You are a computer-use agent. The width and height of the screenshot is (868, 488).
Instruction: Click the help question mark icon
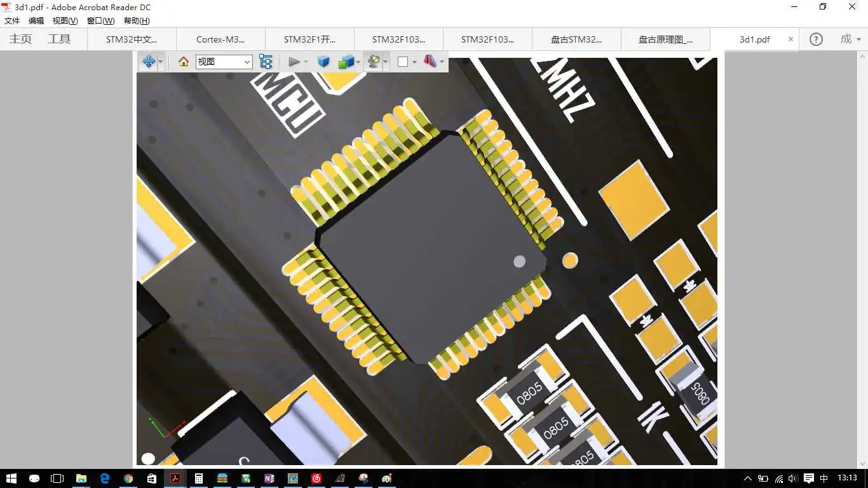point(816,39)
